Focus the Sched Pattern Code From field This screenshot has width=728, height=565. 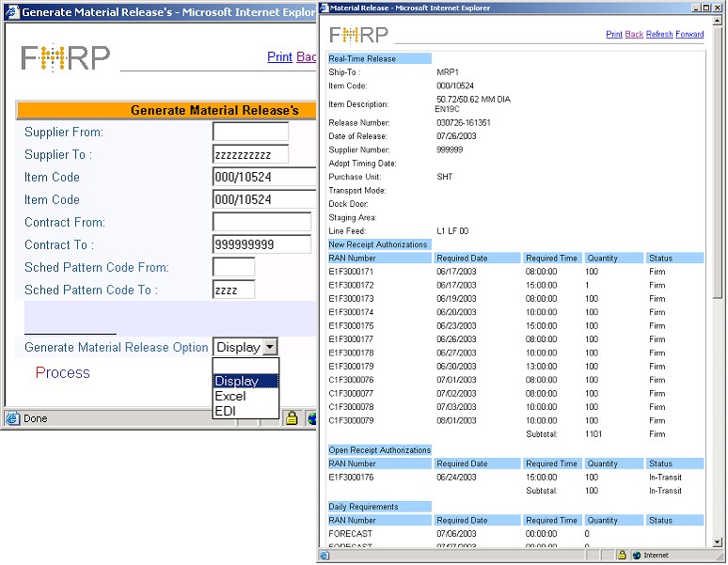click(233, 267)
